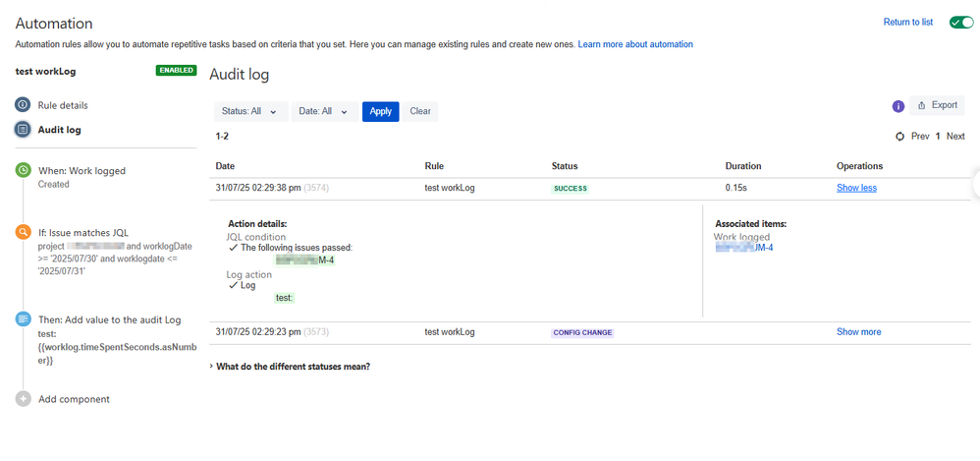
Task: Open the If: Issue matches JQL component
Action: pyautogui.click(x=83, y=233)
